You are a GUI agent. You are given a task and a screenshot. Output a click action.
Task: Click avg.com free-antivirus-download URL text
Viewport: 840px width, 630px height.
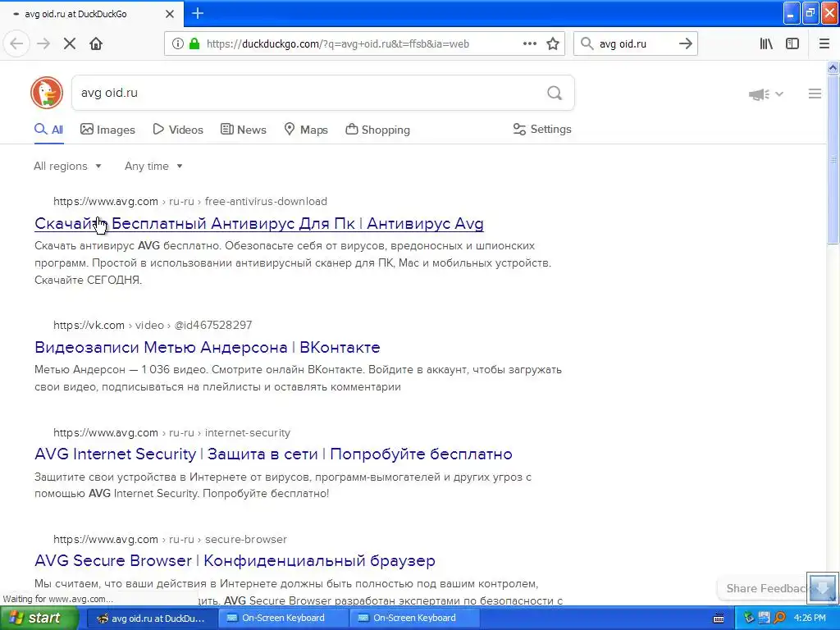point(190,202)
